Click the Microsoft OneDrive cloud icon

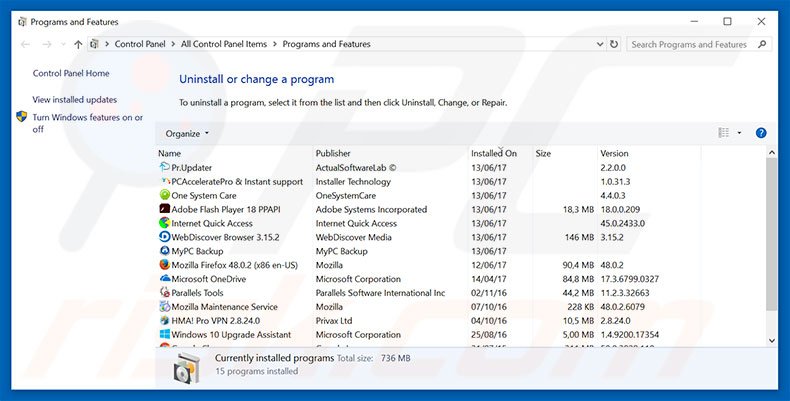tap(164, 279)
